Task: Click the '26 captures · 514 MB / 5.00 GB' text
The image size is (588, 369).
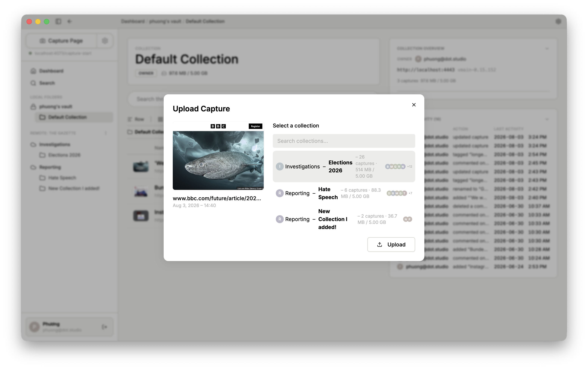Action: [x=366, y=167]
